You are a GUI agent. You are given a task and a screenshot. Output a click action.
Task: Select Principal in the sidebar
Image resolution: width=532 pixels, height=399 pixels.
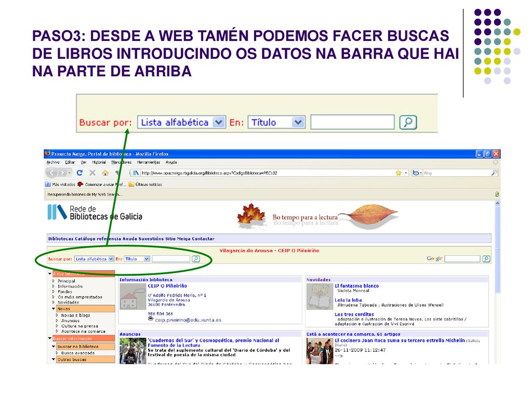(x=66, y=281)
